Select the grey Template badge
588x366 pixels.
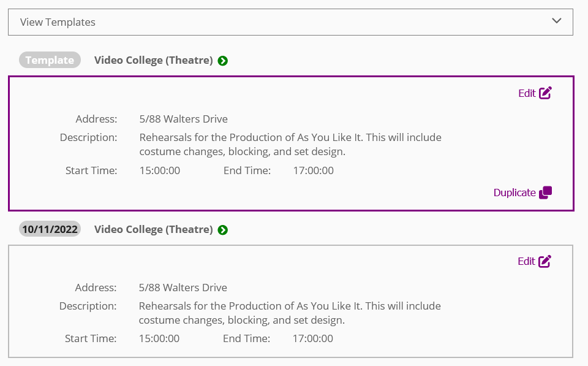[50, 60]
